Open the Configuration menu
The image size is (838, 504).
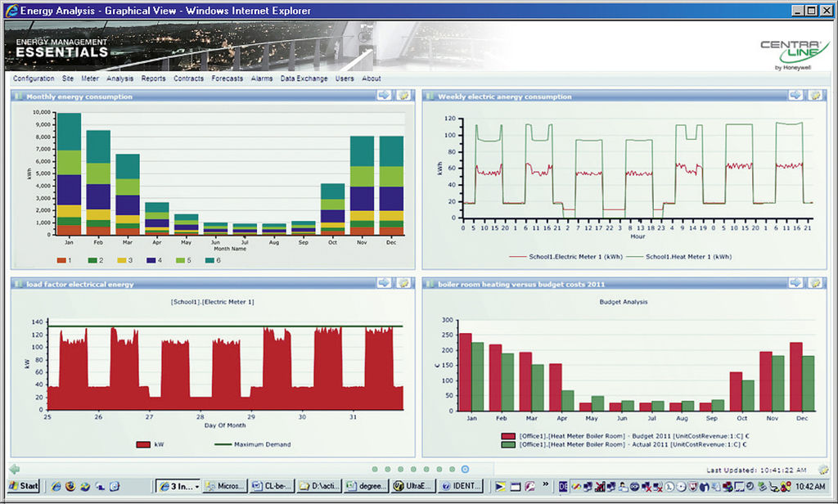34,79
